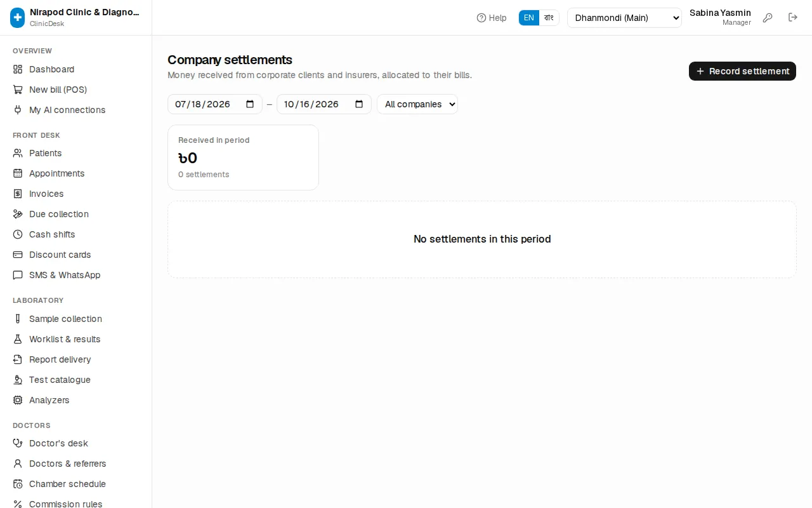This screenshot has width=812, height=508.
Task: Click the Patients people icon
Action: (18, 153)
